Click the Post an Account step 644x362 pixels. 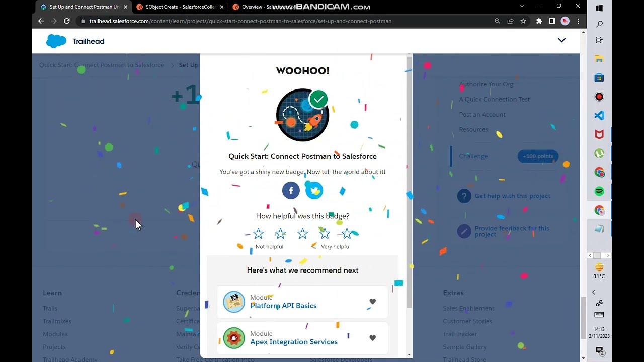point(482,115)
